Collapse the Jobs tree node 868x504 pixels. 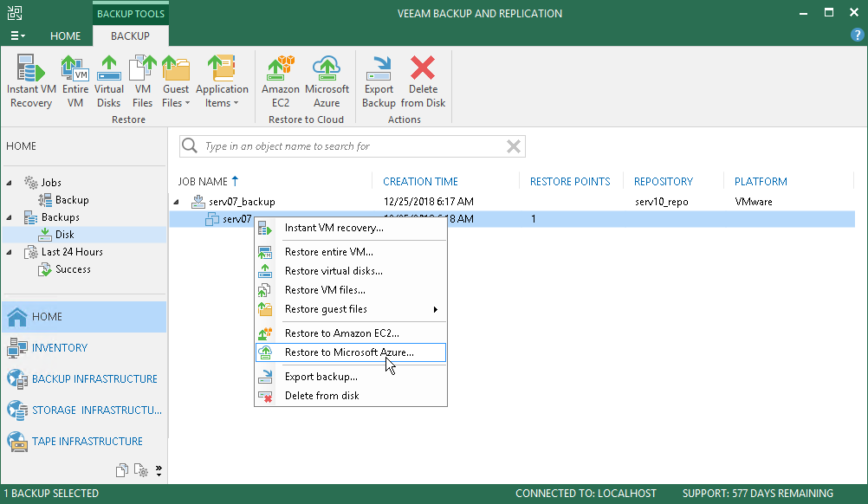point(10,183)
